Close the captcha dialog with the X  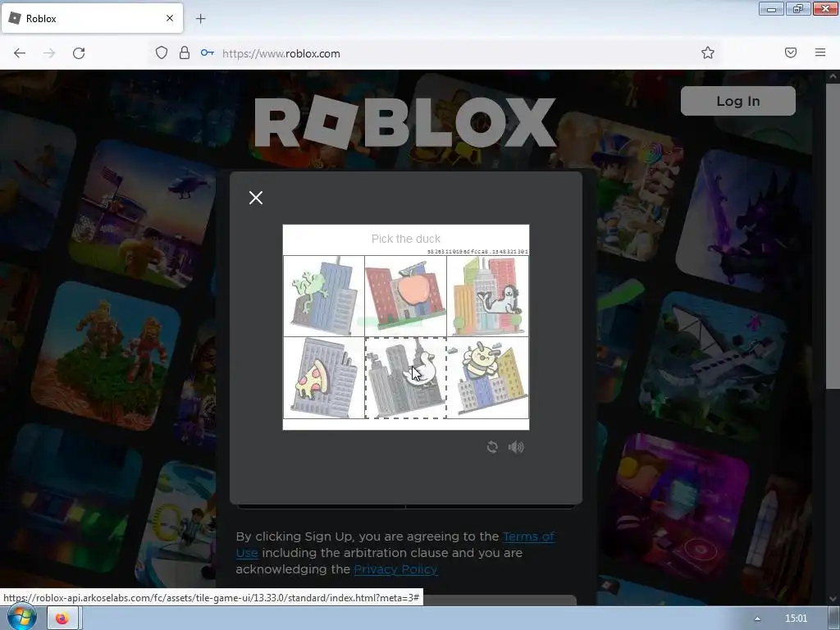pos(256,198)
